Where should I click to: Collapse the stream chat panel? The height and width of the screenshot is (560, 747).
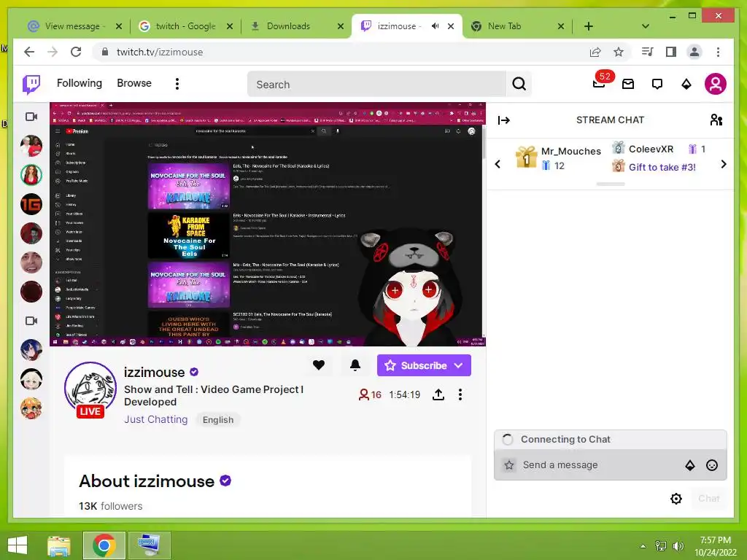point(504,120)
